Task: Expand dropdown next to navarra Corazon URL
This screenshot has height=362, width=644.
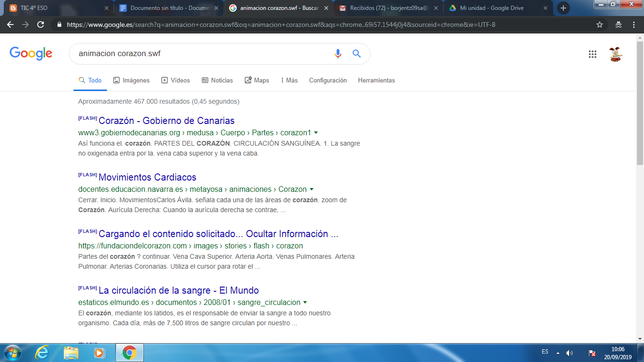Action: (312, 189)
